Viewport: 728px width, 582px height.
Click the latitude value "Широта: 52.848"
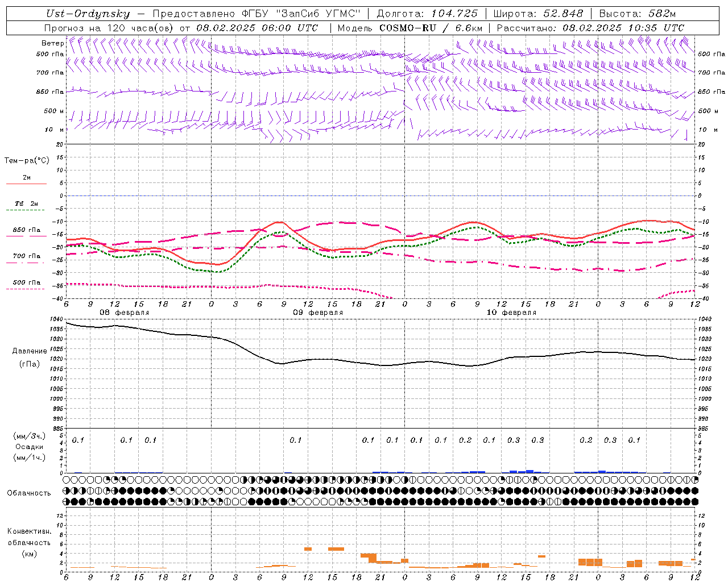pos(538,14)
